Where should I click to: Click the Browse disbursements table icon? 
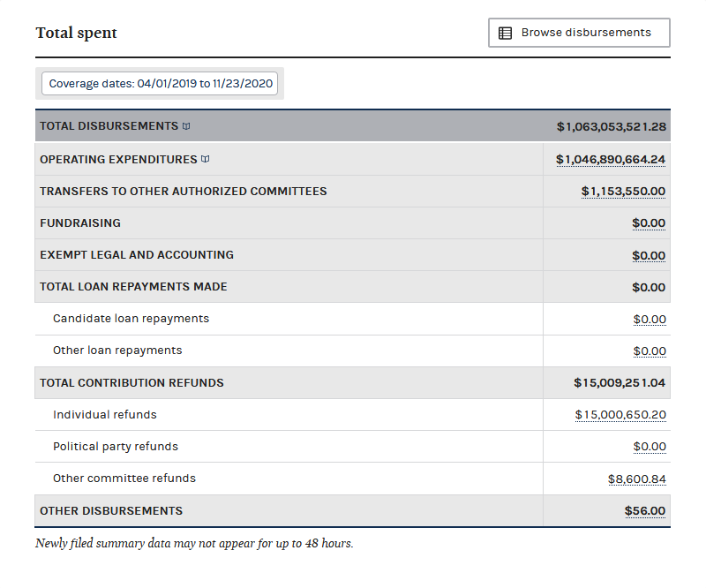(505, 33)
